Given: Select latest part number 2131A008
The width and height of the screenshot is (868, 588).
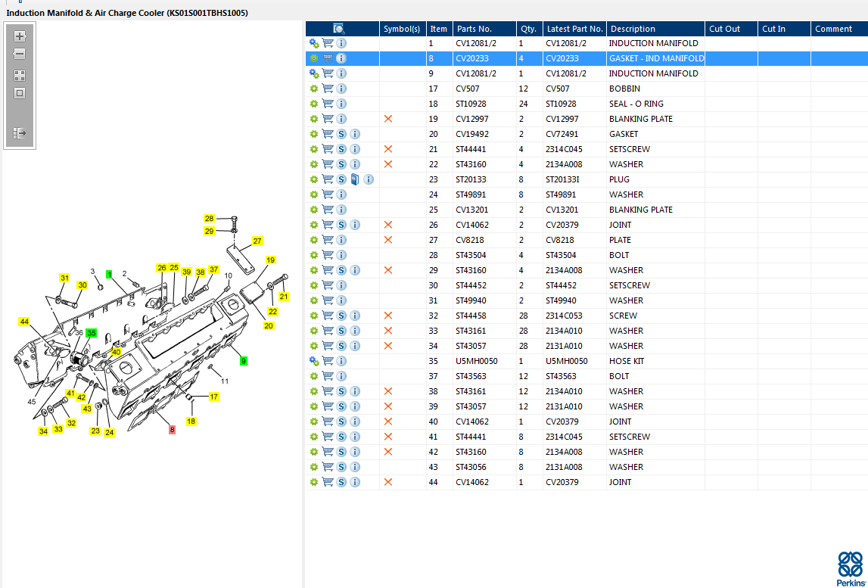Looking at the screenshot, I should [x=564, y=467].
